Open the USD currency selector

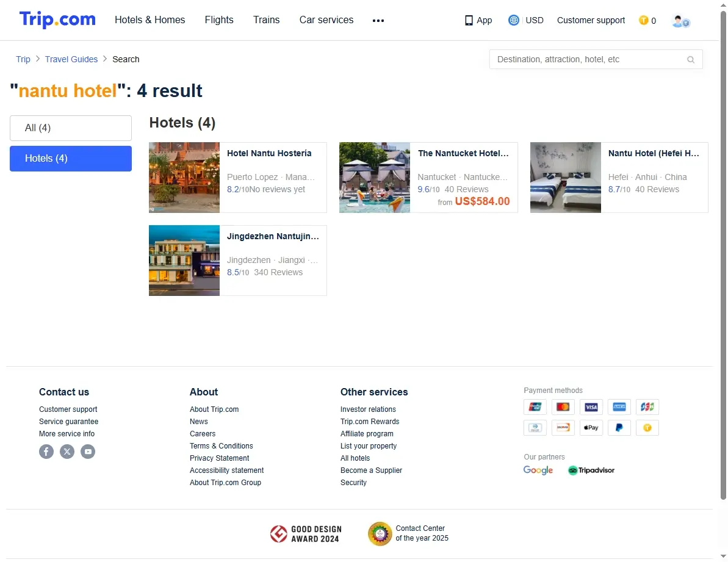coord(535,20)
